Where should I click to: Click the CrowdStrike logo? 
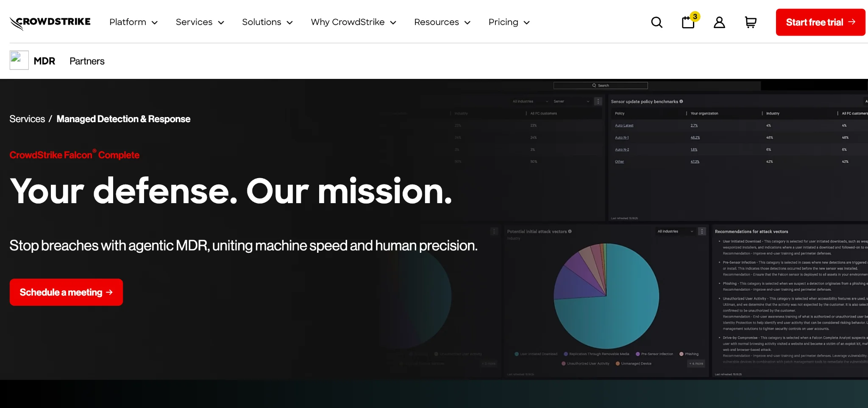tap(50, 23)
